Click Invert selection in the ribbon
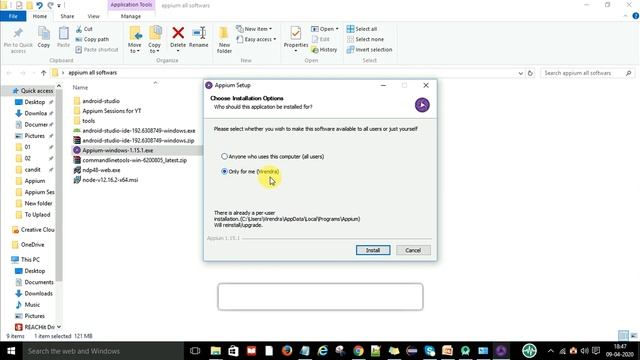The height and width of the screenshot is (360, 640). 369,49
